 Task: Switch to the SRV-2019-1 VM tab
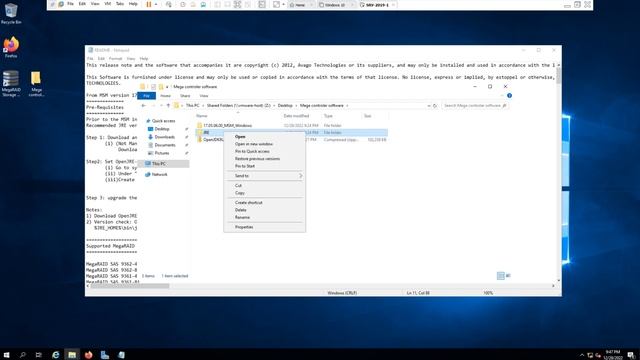tap(377, 5)
